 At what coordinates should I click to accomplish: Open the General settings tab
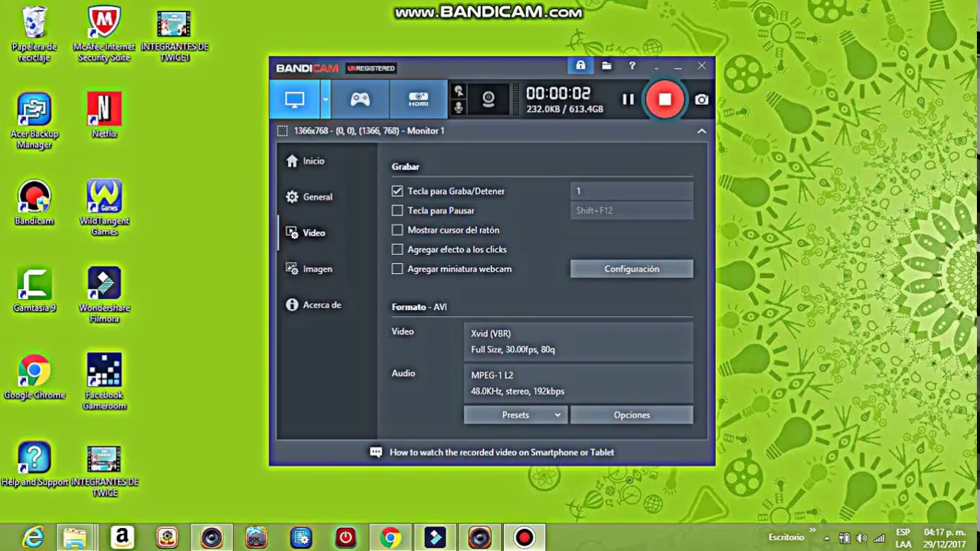309,197
